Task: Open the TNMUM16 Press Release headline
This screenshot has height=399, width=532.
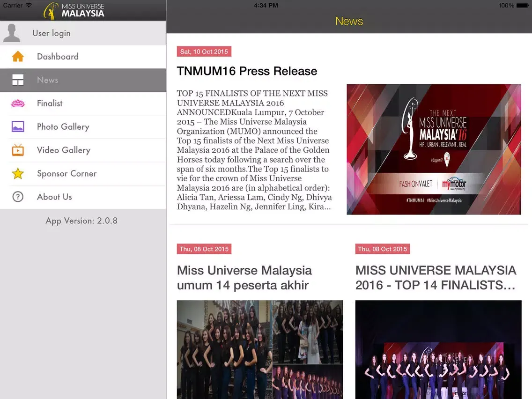Action: [247, 71]
